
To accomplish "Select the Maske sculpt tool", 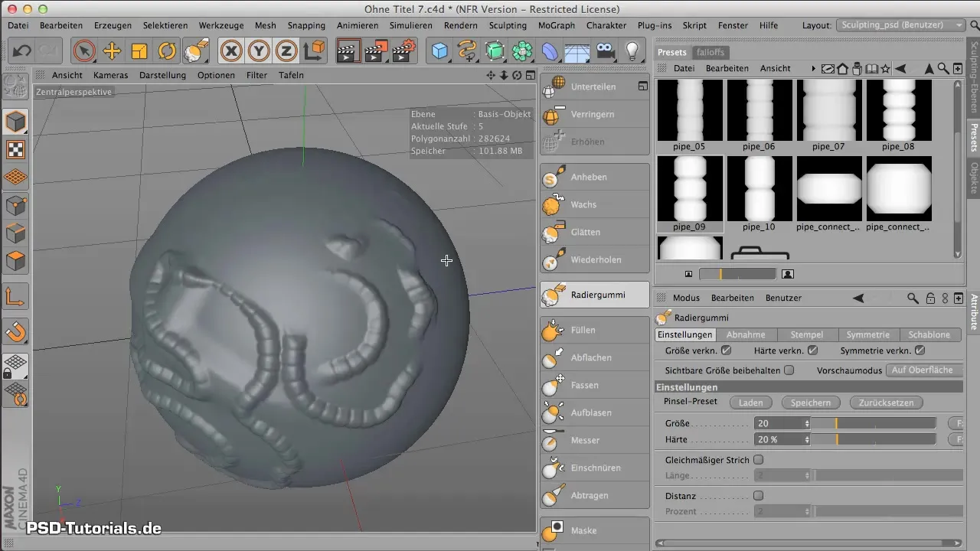I will [x=594, y=530].
